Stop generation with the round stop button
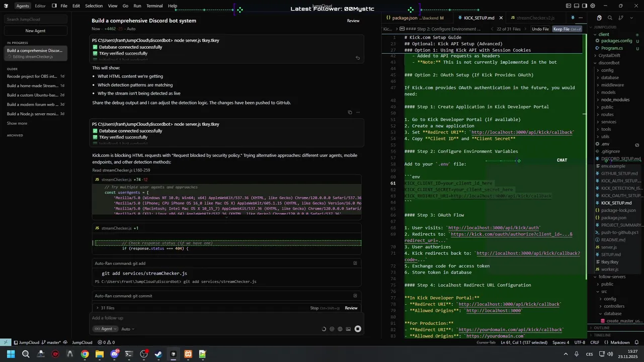The image size is (644, 362). (358, 329)
